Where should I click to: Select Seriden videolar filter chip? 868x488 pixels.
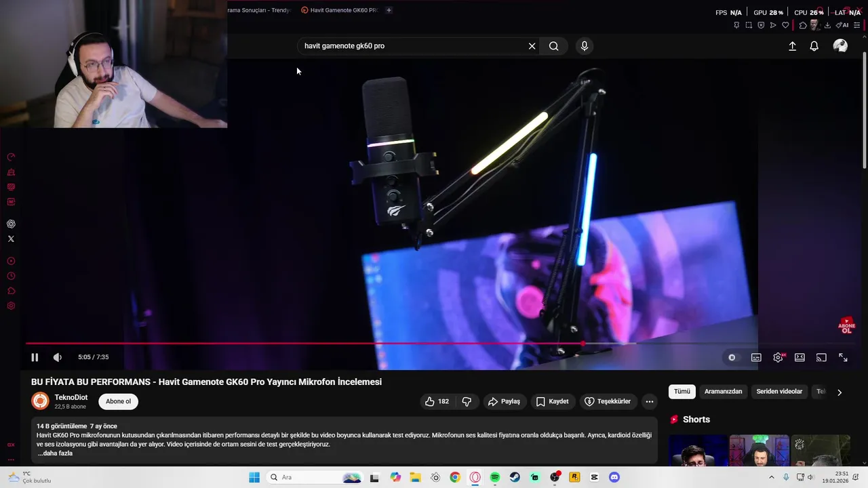point(779,392)
